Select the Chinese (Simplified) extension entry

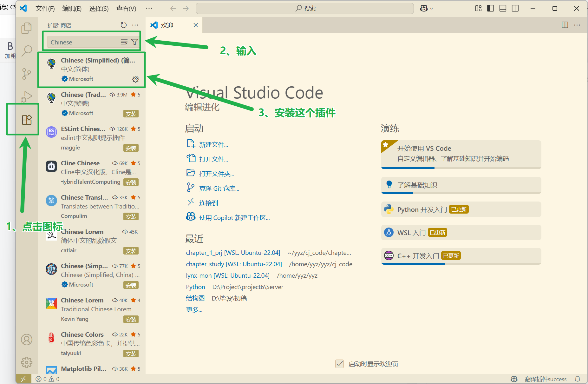[x=92, y=70]
